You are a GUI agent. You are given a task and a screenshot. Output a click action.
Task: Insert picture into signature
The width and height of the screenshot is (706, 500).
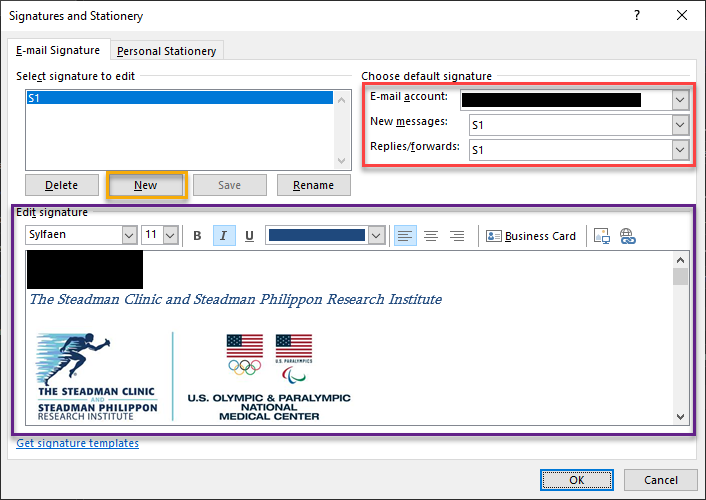602,236
